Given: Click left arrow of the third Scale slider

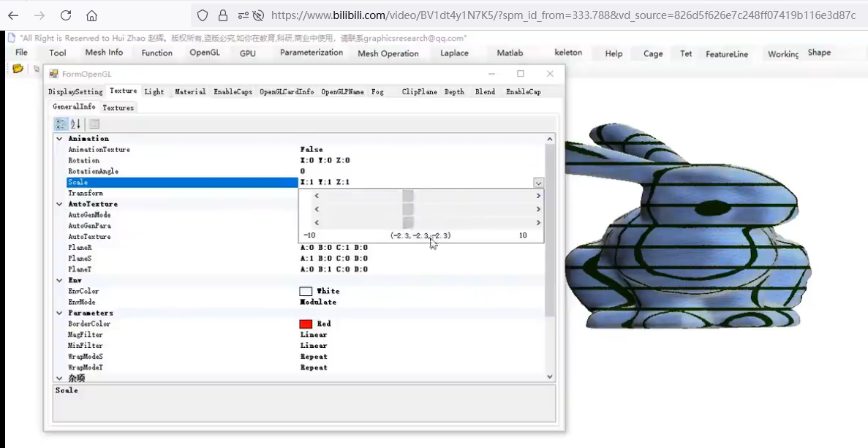Looking at the screenshot, I should tap(317, 222).
